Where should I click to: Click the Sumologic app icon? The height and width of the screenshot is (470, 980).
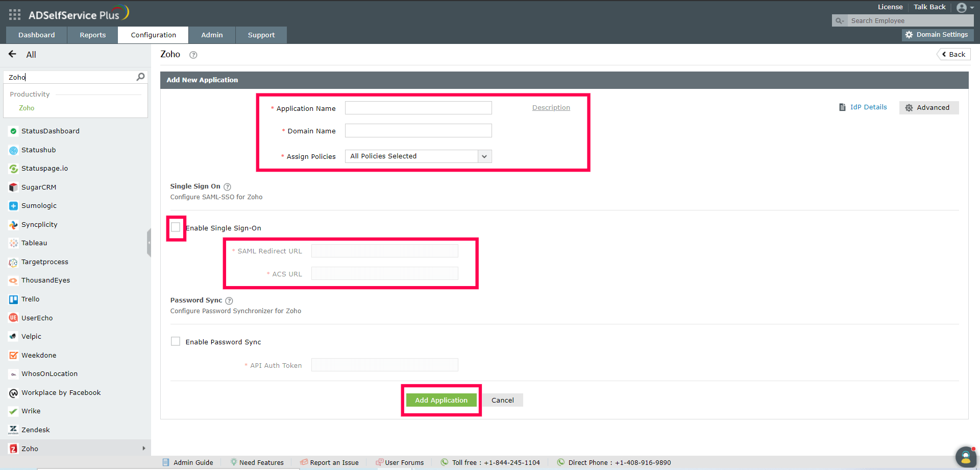13,206
